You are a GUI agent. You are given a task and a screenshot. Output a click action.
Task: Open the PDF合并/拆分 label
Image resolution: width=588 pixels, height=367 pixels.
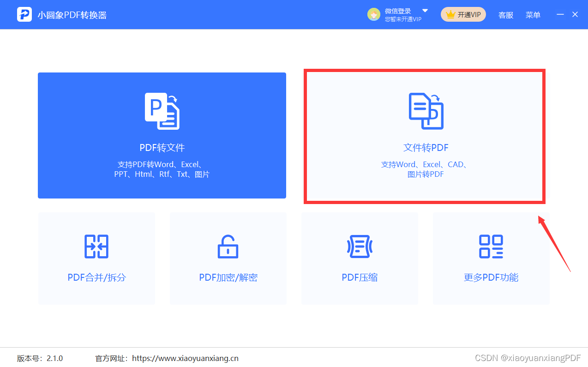pos(96,277)
